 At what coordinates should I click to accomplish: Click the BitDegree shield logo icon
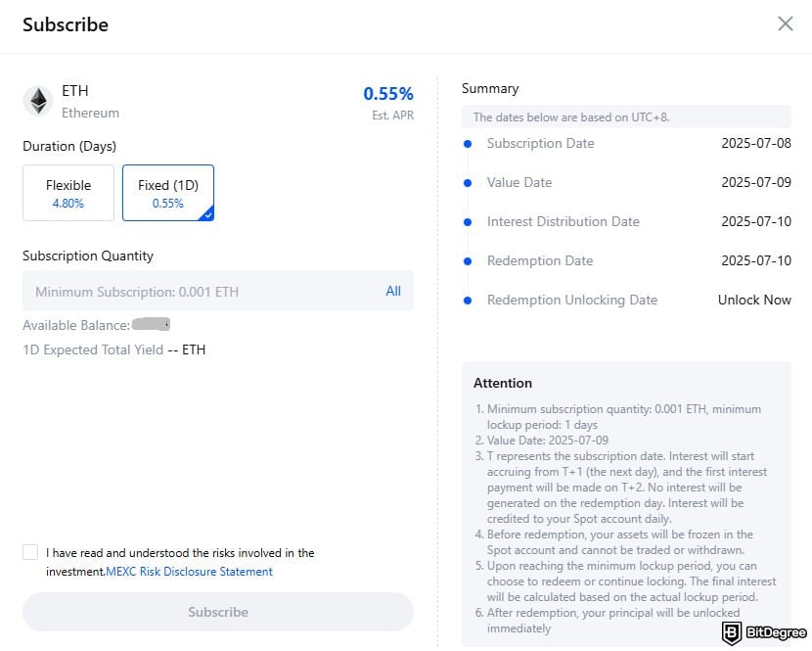731,632
